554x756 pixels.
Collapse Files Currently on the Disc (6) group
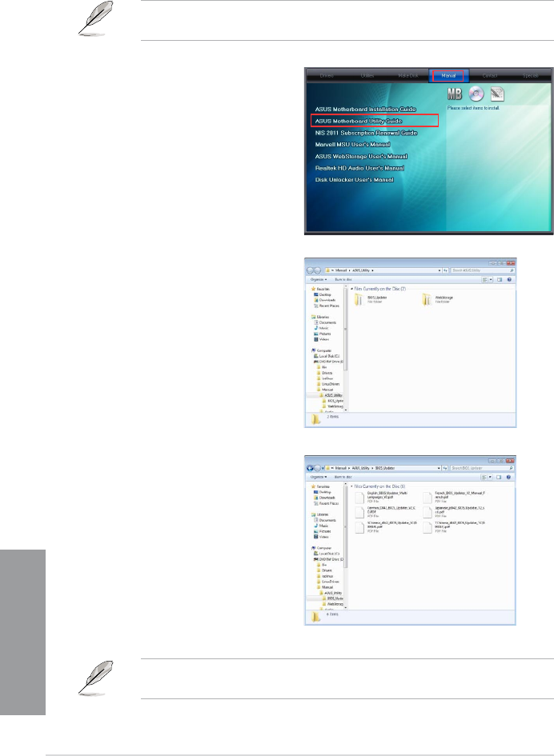351,486
